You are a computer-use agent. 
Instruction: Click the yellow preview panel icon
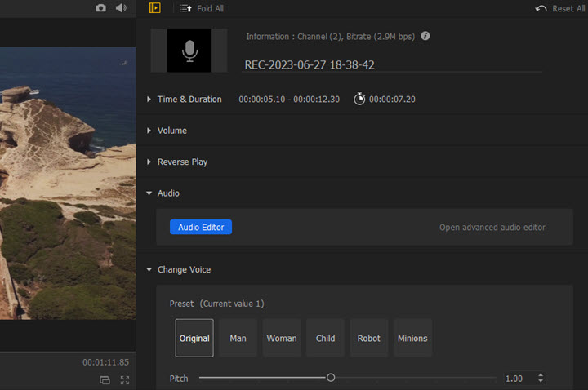click(155, 8)
